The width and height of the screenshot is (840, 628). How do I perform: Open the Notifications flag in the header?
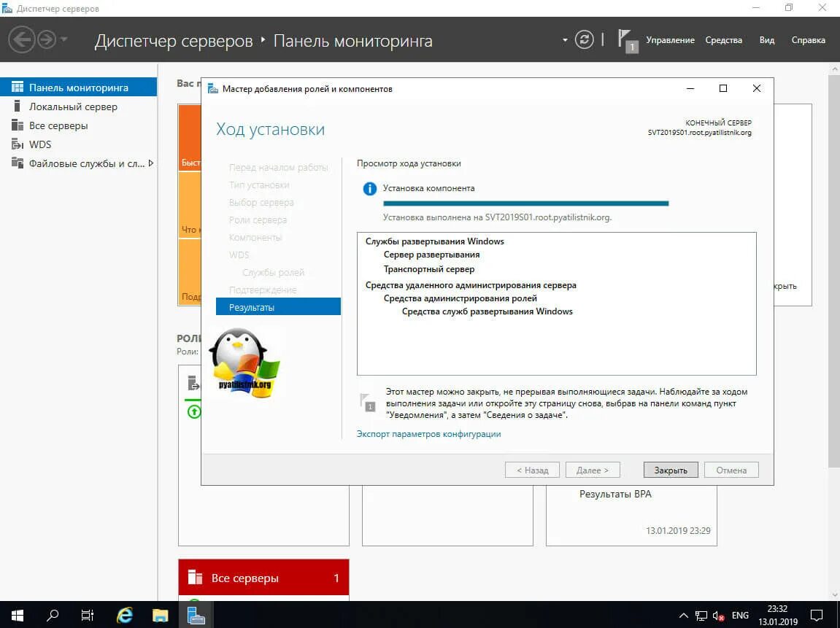pyautogui.click(x=627, y=41)
